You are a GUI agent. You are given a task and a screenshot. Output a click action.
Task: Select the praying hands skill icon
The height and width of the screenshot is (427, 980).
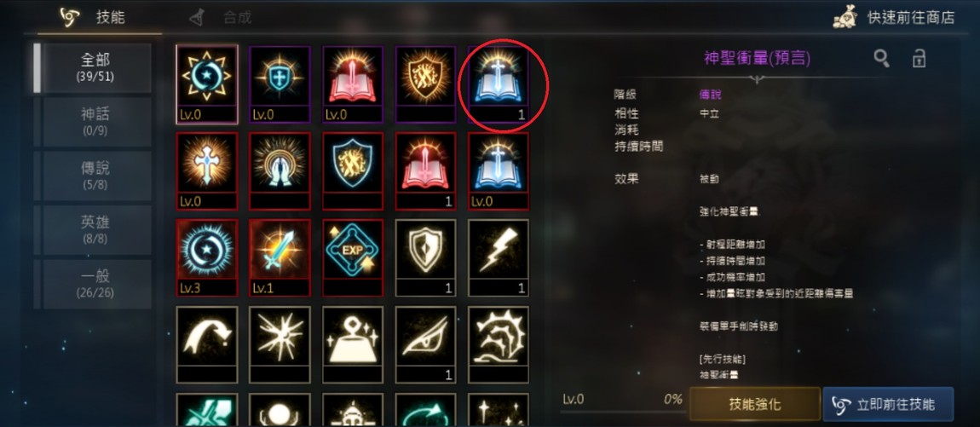280,170
